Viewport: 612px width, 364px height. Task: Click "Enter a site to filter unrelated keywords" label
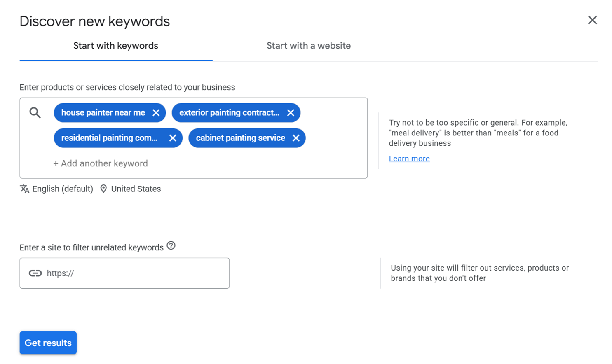pyautogui.click(x=91, y=247)
